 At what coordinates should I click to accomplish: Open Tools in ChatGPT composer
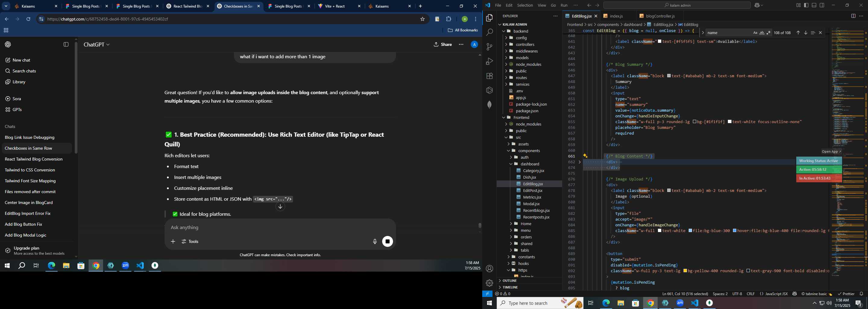click(190, 241)
